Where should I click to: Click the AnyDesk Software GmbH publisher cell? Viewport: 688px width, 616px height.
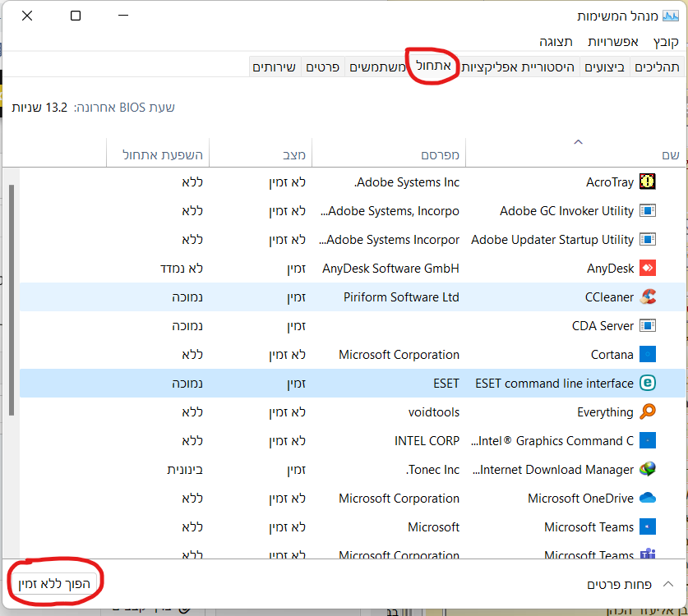390,269
